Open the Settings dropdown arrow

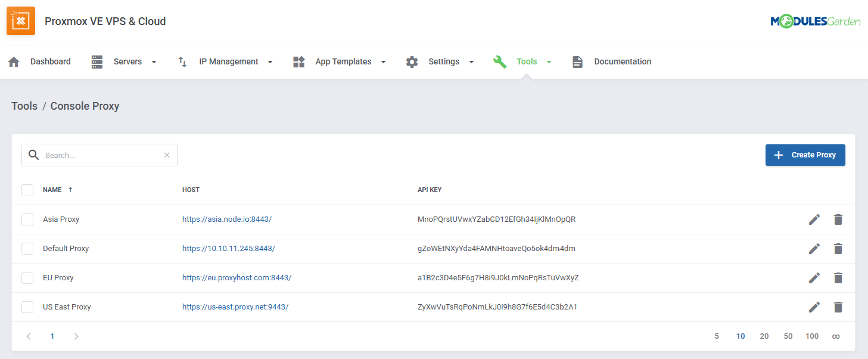[471, 61]
